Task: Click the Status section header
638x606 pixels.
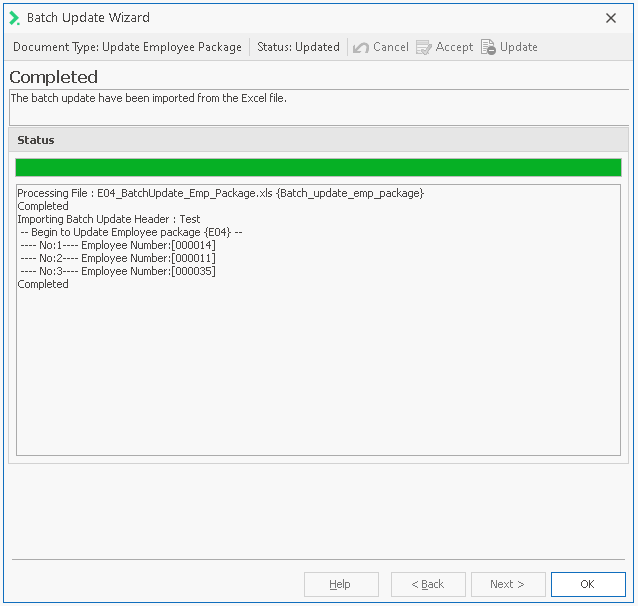Action: click(x=36, y=140)
